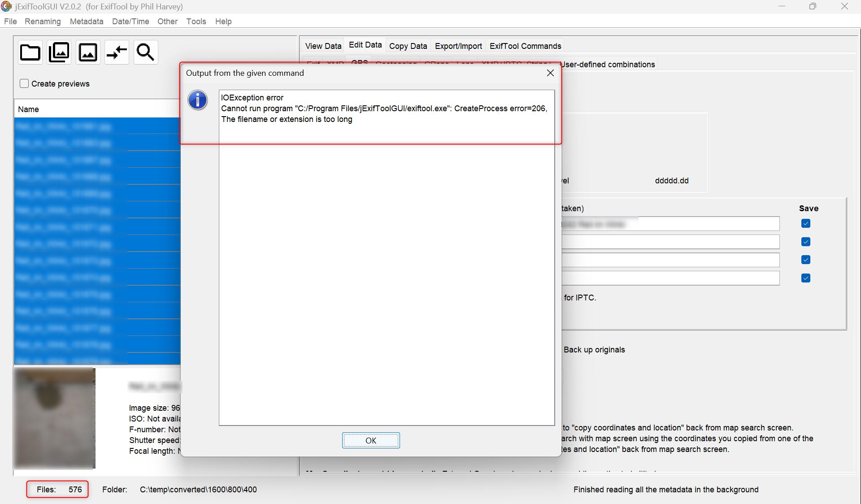Click the arrow merge toolbar icon

pyautogui.click(x=117, y=52)
